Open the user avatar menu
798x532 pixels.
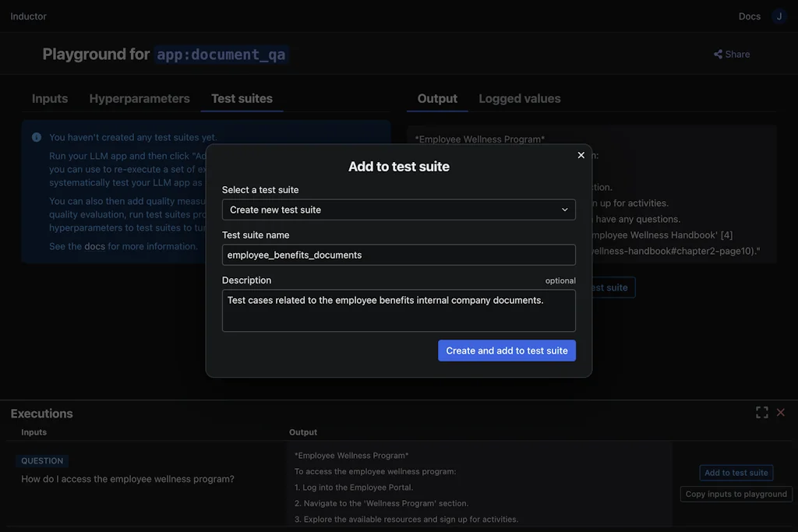click(779, 16)
